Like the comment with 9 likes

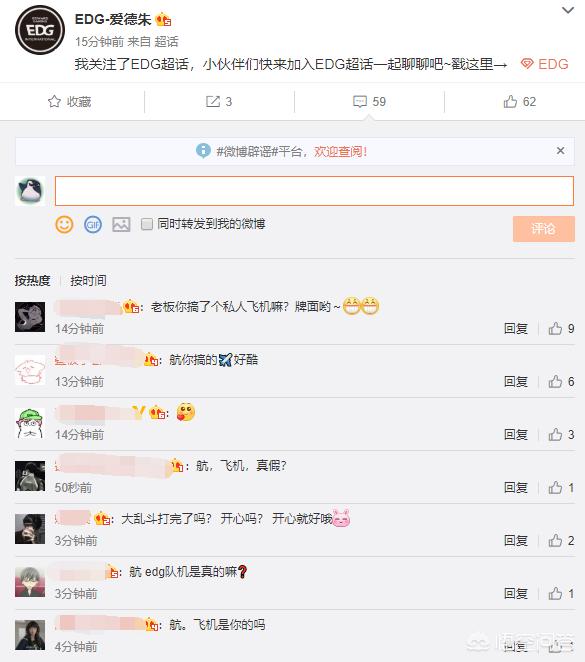555,328
